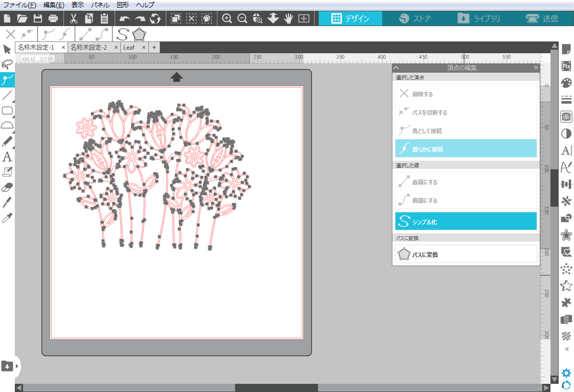Select the Eraser tool
Image resolution: width=574 pixels, height=392 pixels.
pos(7,187)
